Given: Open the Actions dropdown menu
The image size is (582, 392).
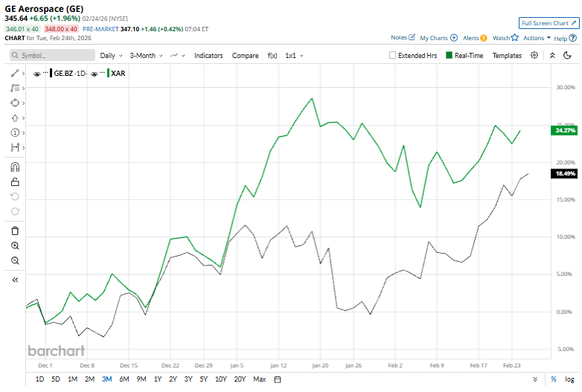Looking at the screenshot, I should pos(537,38).
